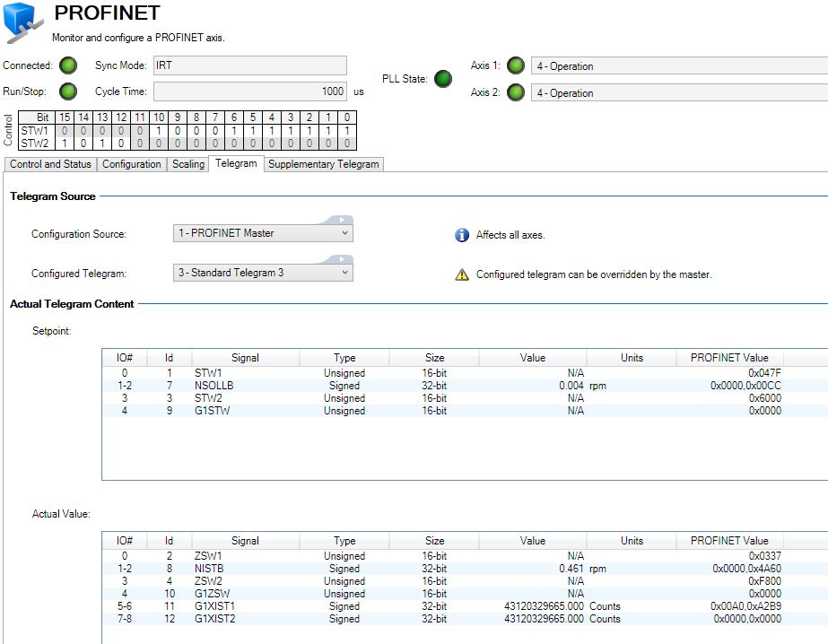Screen dimensions: 828x644
Task: Click the blue info icon beside Affects all axes
Action: pyautogui.click(x=462, y=235)
